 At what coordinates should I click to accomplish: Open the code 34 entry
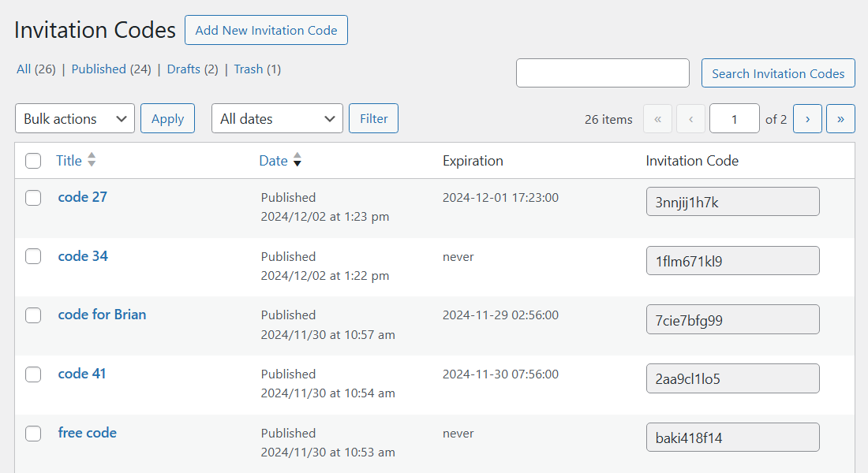(x=83, y=256)
